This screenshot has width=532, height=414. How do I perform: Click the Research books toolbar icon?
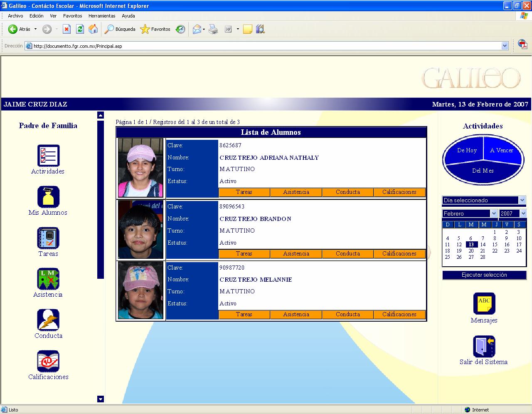(261, 29)
